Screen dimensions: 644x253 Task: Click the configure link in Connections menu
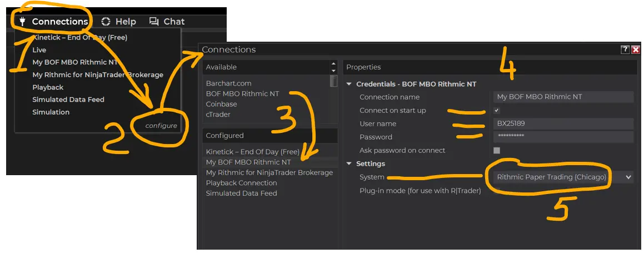pyautogui.click(x=161, y=126)
